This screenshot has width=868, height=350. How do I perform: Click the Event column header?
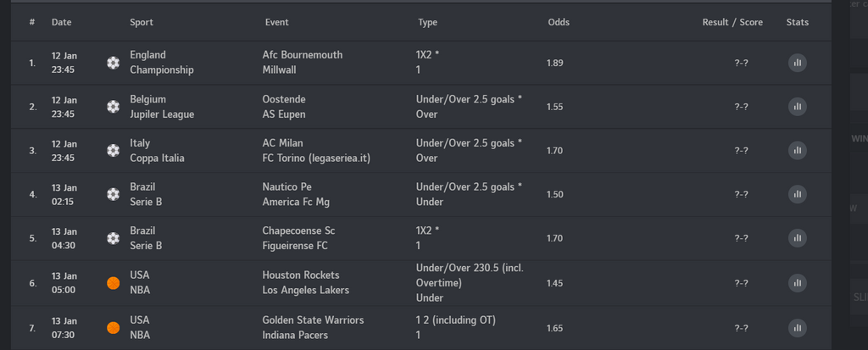tap(277, 22)
